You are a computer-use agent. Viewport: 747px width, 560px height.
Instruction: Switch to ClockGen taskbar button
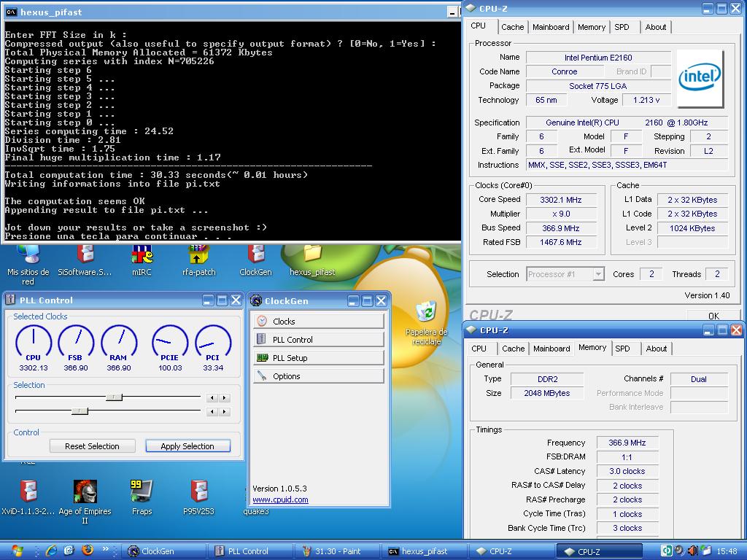tap(164, 551)
